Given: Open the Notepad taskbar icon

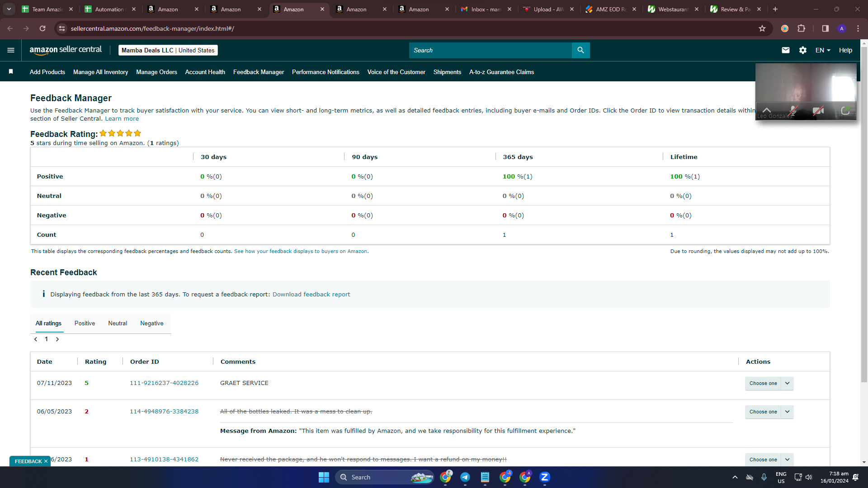Looking at the screenshot, I should coord(485,477).
